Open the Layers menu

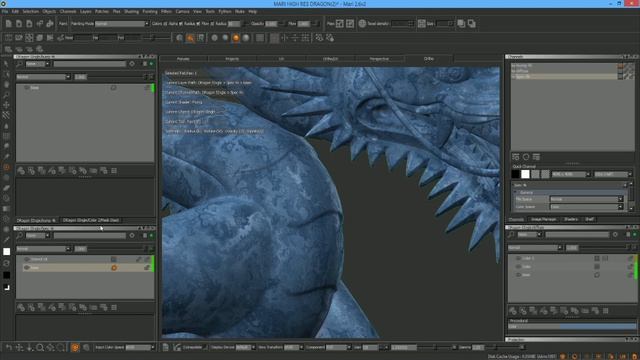pos(86,11)
